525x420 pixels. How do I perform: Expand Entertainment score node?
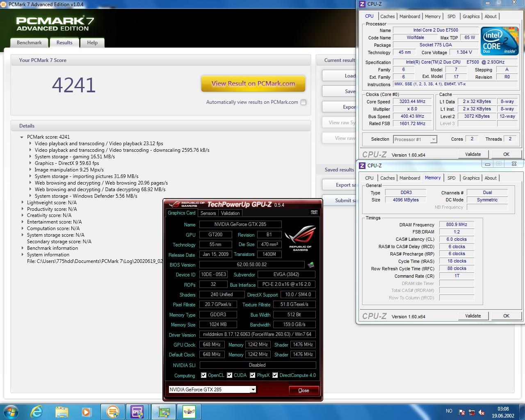(22, 222)
